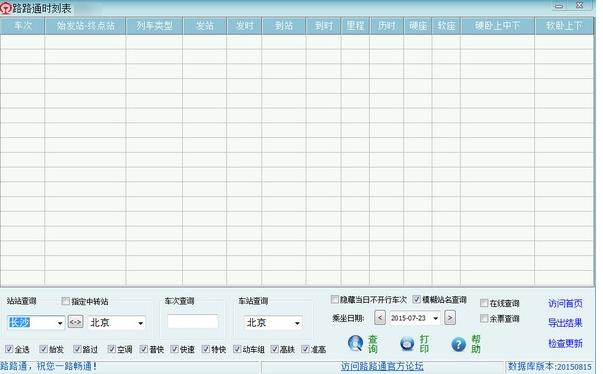This screenshot has height=374, width=603.
Task: Sort by the 列车类型 column header
Action: tap(154, 26)
